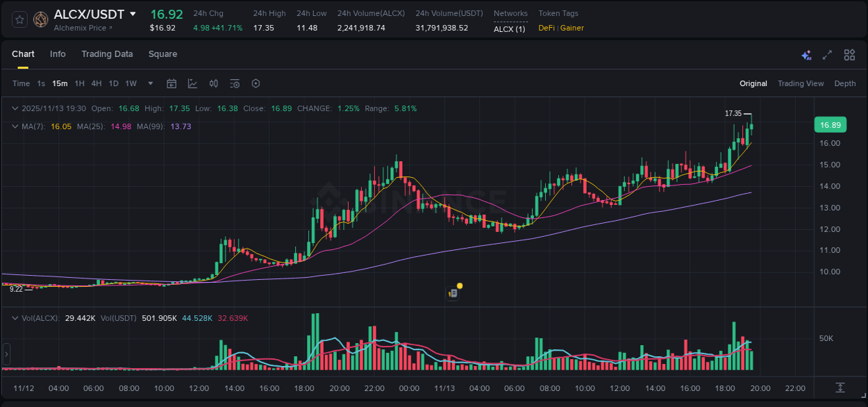This screenshot has height=407, width=868.
Task: Open the chart layout grid options
Action: (849, 54)
